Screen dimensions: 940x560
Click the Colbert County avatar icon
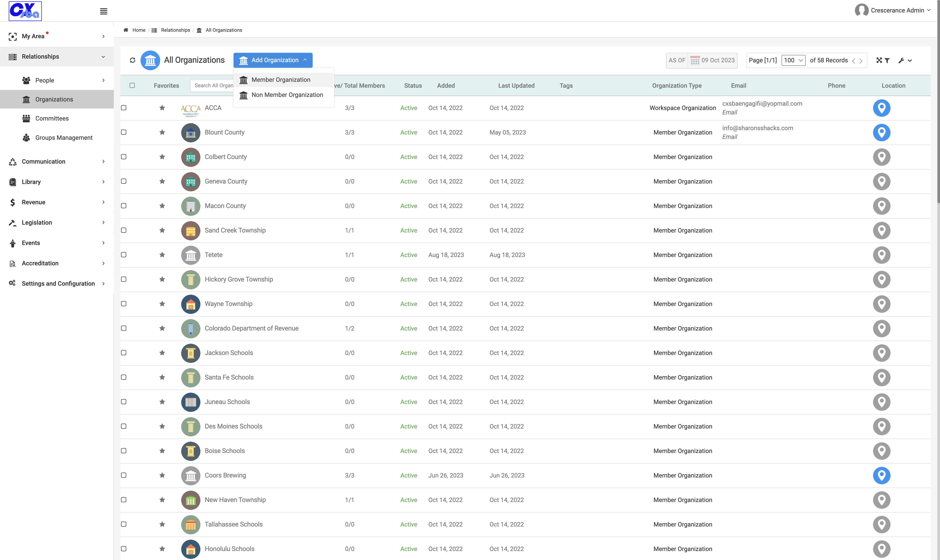191,157
